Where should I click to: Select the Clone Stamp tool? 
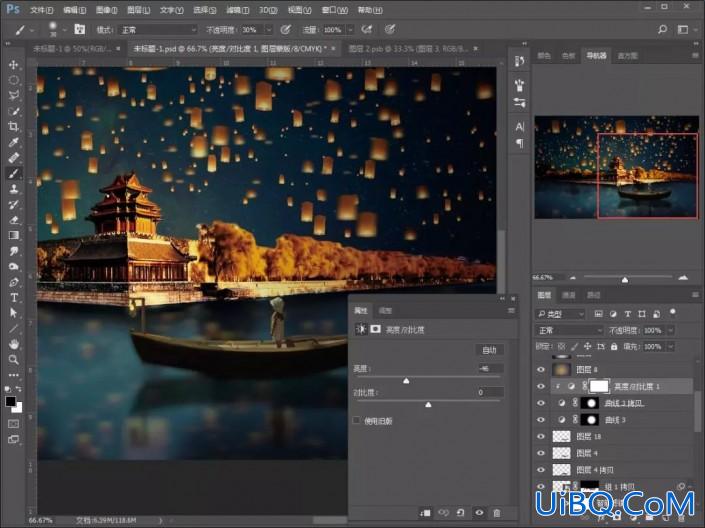pos(13,188)
